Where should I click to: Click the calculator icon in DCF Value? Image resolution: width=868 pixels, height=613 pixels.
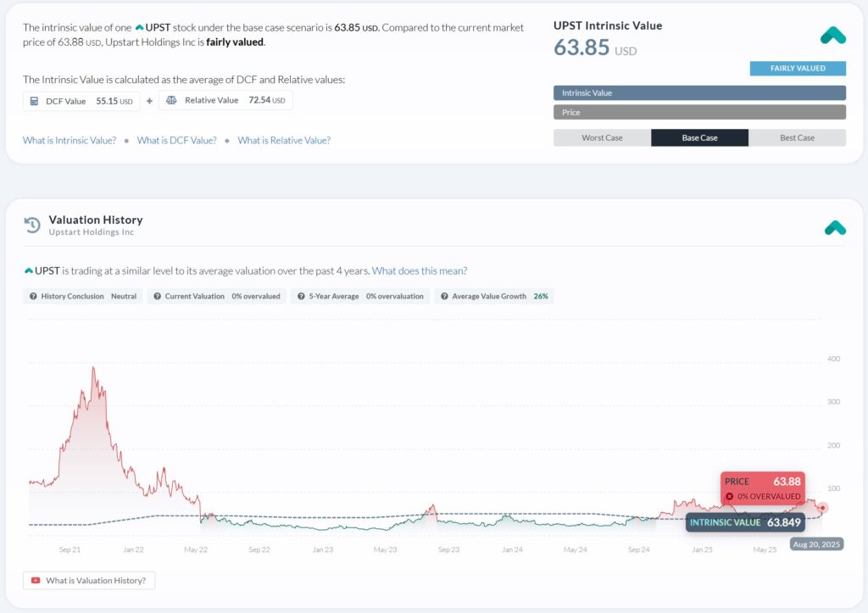pos(34,101)
